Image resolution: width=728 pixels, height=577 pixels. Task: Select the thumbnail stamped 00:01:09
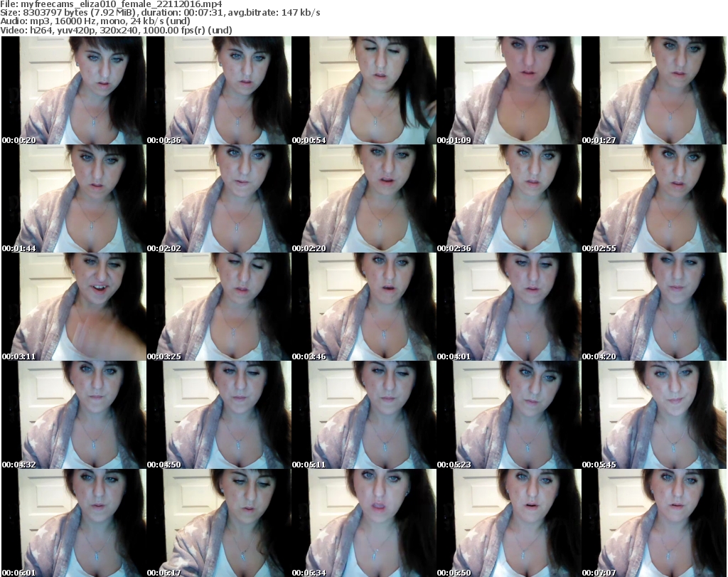[509, 90]
